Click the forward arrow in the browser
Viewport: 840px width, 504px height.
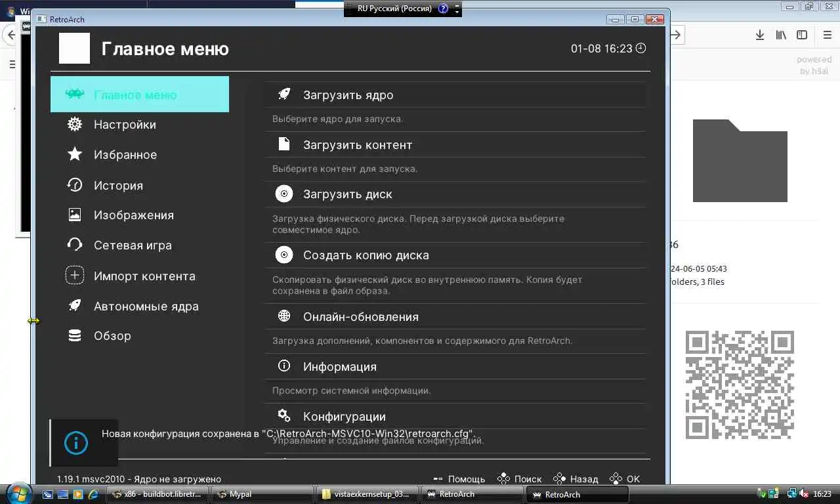[676, 35]
